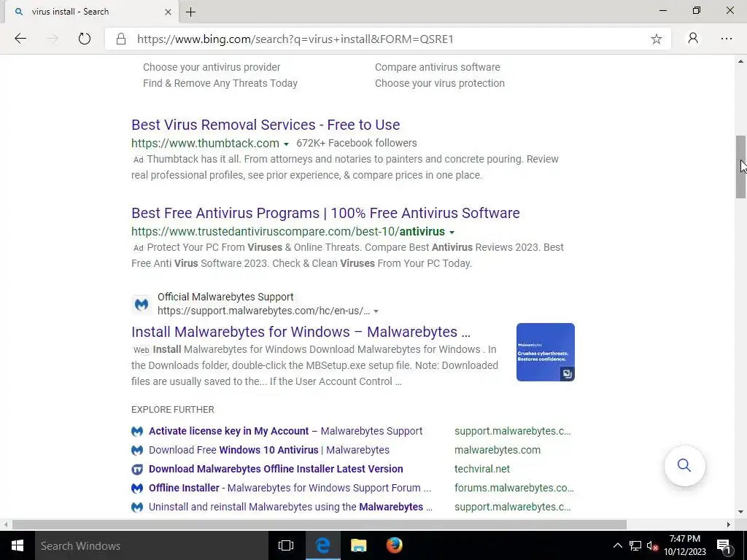Expand dropdown arrow next to support.malwarebytes.com URL
The height and width of the screenshot is (560, 747).
376,311
